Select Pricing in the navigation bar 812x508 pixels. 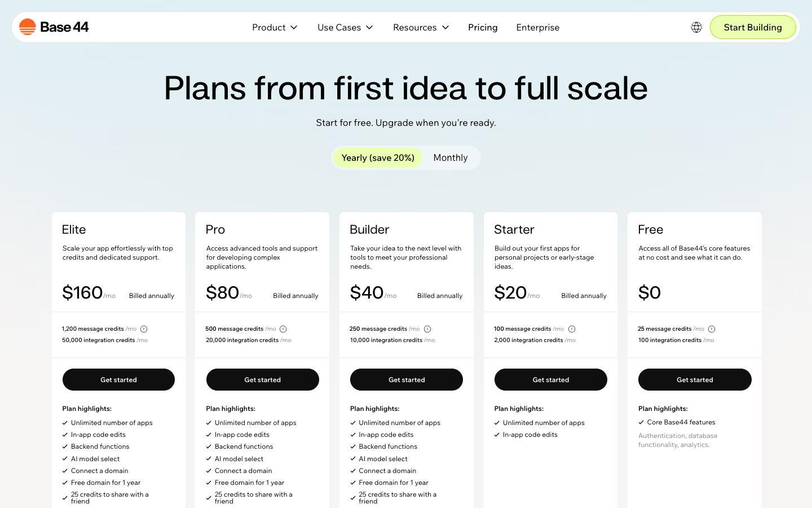point(483,27)
